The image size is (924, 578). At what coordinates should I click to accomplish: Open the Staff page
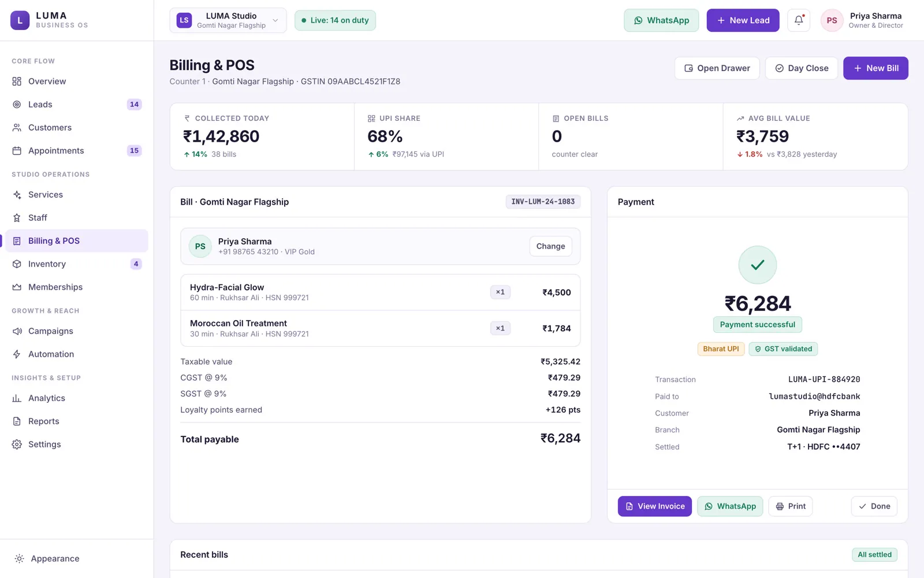[77, 218]
